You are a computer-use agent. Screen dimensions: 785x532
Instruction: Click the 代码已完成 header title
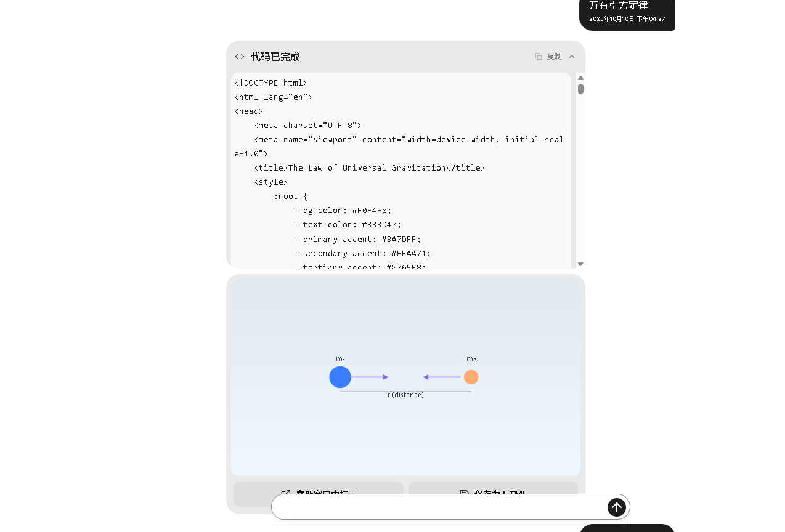pos(275,57)
